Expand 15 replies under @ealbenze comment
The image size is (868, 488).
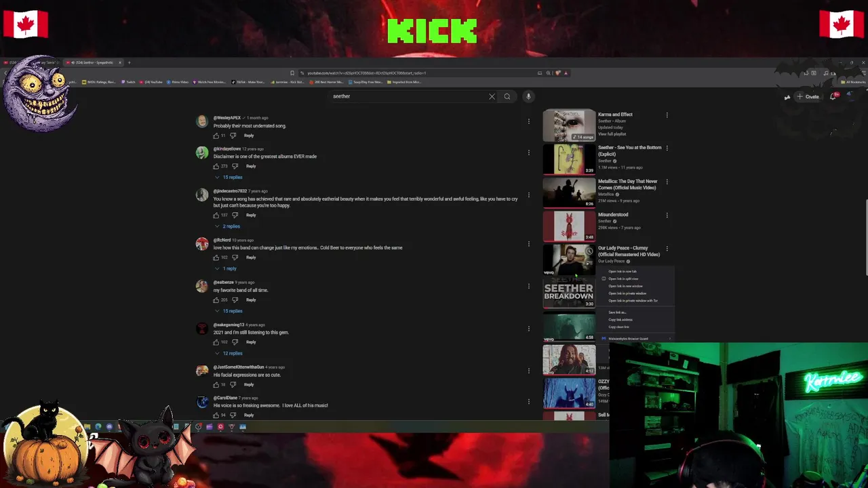(x=229, y=311)
